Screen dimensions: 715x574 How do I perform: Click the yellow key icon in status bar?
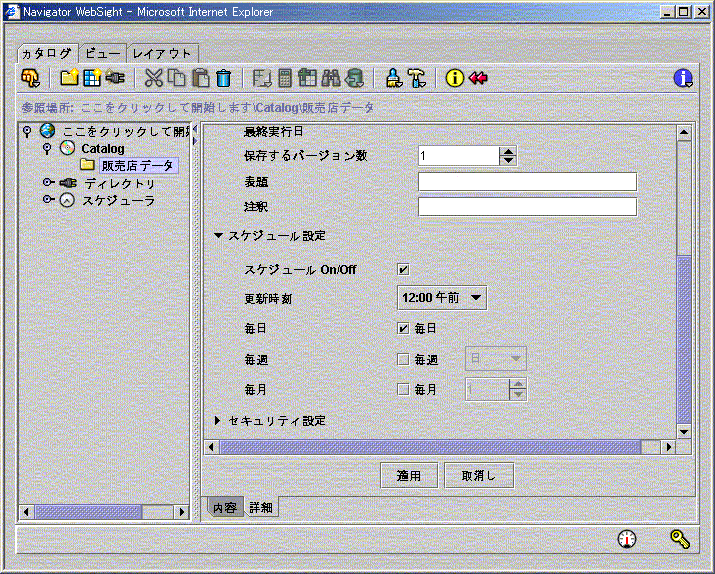(680, 539)
